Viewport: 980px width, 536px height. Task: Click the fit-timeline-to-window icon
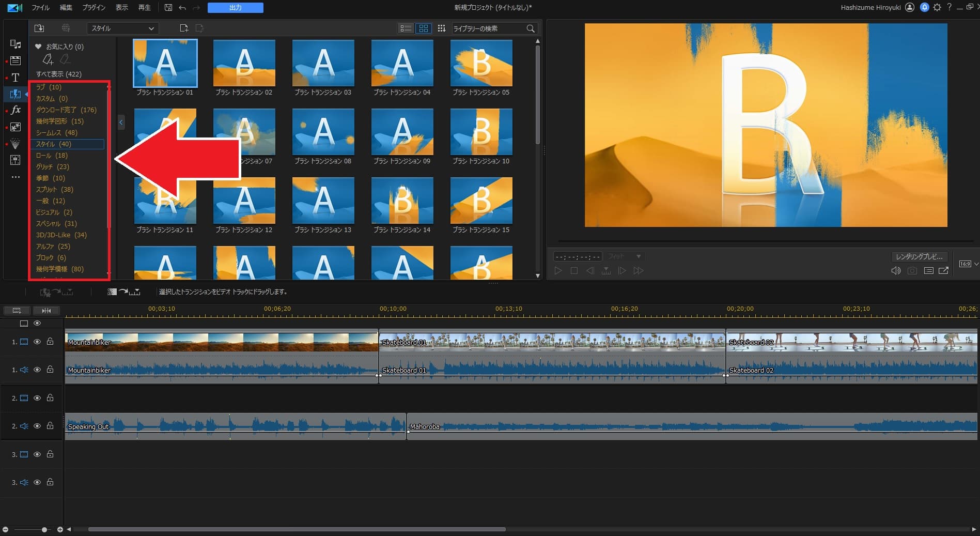[46, 311]
